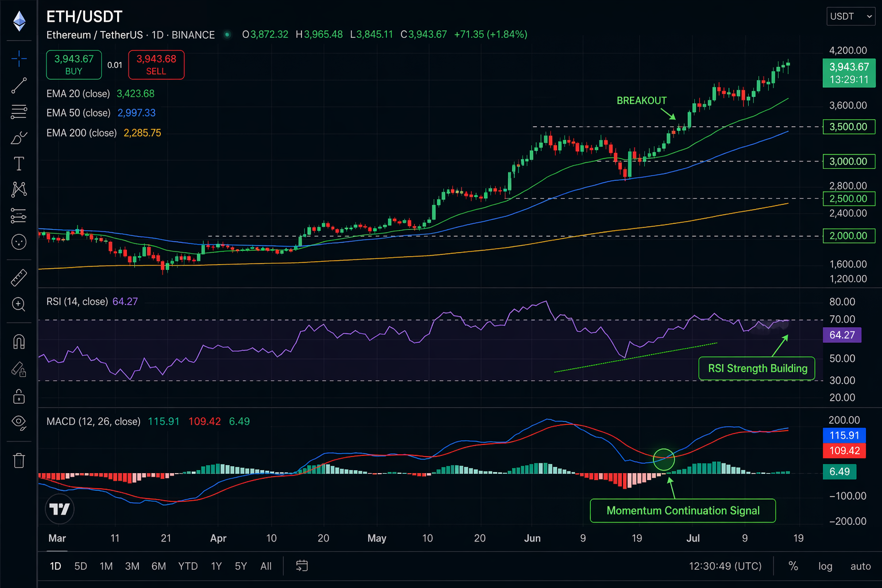Select the YTD time range
The image size is (882, 588).
click(188, 566)
